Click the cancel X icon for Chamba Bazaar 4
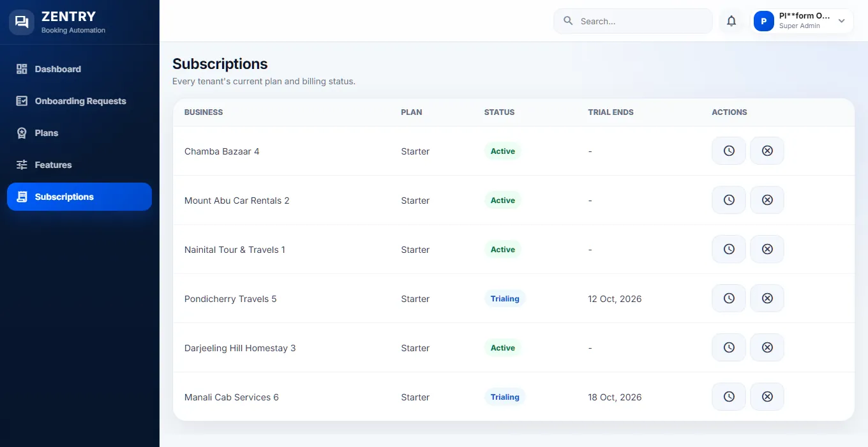The image size is (868, 447). 767,151
